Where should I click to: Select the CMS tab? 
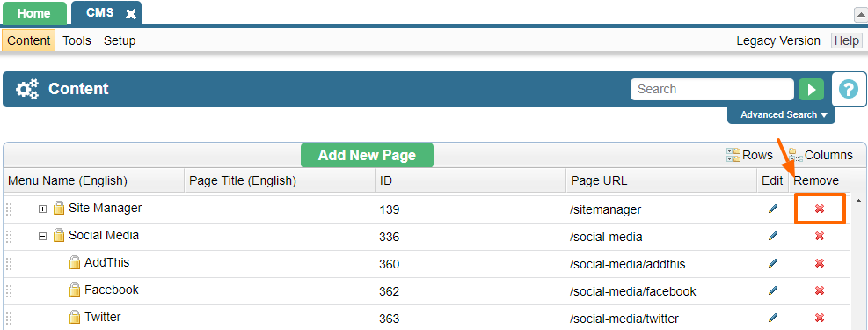[x=100, y=12]
